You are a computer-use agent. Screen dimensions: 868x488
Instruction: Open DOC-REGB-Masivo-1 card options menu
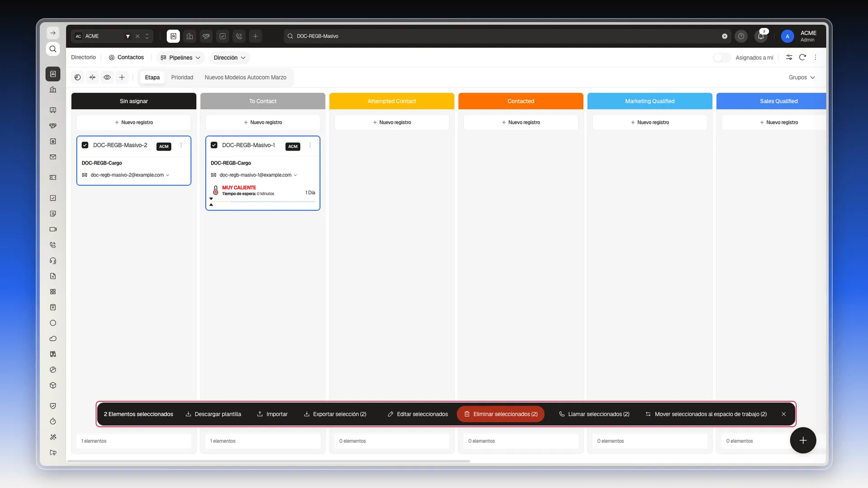click(x=310, y=145)
